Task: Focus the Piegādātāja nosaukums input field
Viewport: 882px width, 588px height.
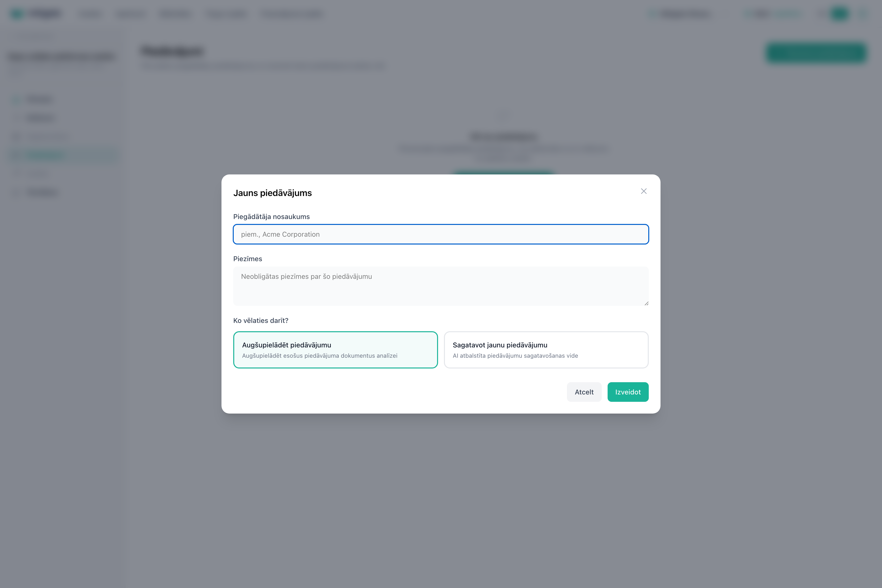Action: coord(441,234)
